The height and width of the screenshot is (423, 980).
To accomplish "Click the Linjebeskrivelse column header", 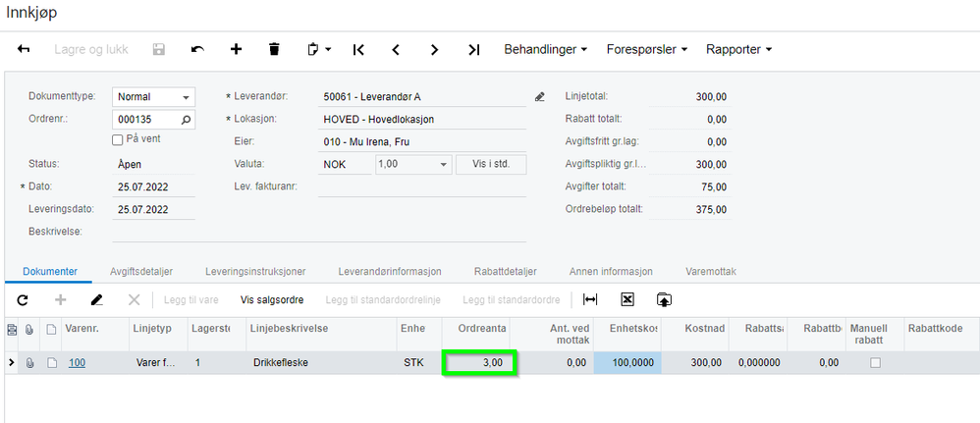I will point(321,334).
